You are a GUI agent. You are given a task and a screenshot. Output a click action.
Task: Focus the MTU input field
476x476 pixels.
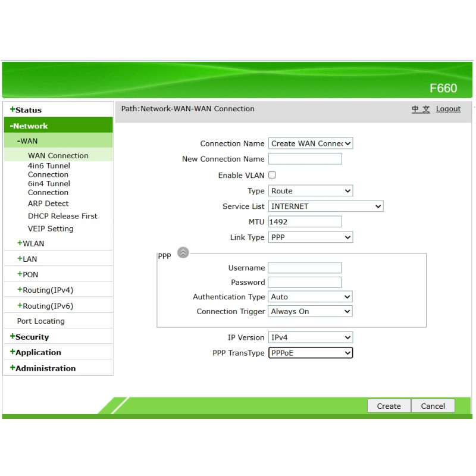[x=305, y=222]
